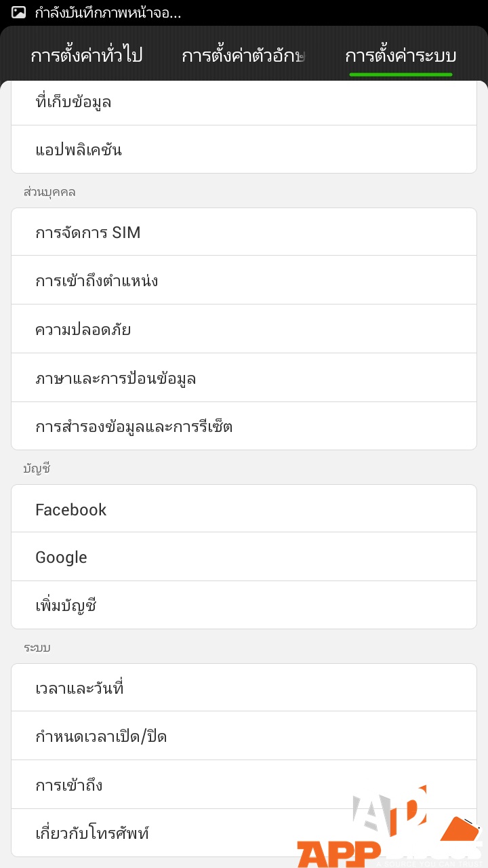
Task: Select the การตั้งค่าระบบ tab
Action: [401, 56]
